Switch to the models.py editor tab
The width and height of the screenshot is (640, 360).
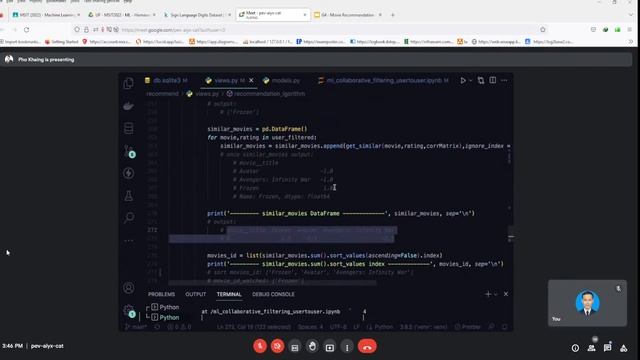[x=282, y=80]
